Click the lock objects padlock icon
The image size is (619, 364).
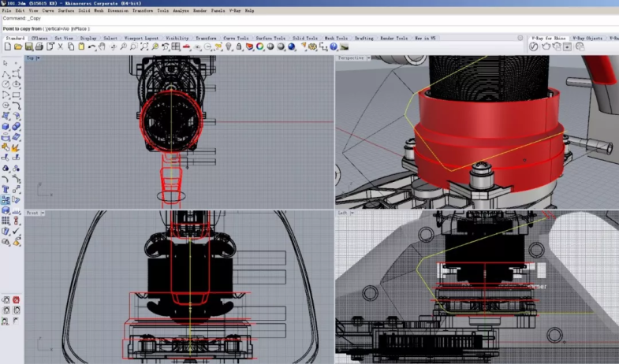pyautogui.click(x=239, y=47)
